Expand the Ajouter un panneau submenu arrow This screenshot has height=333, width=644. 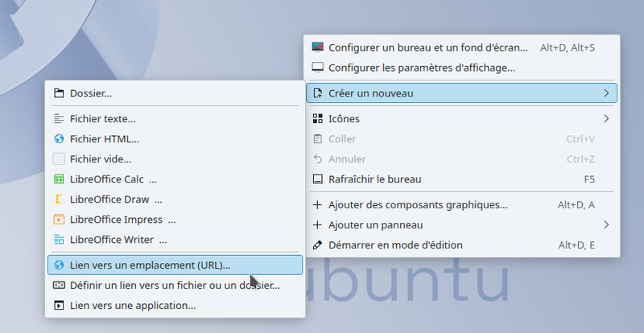[x=605, y=225]
